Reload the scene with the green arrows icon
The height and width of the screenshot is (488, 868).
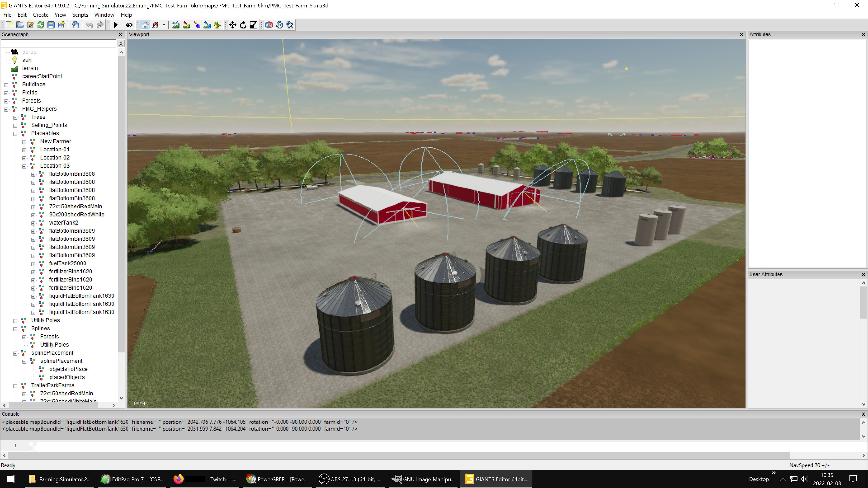[41, 25]
